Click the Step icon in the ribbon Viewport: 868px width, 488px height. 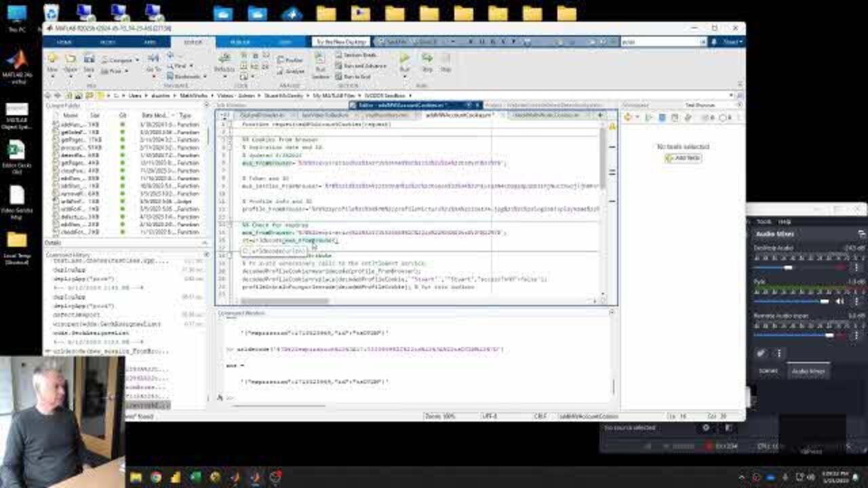tap(427, 60)
